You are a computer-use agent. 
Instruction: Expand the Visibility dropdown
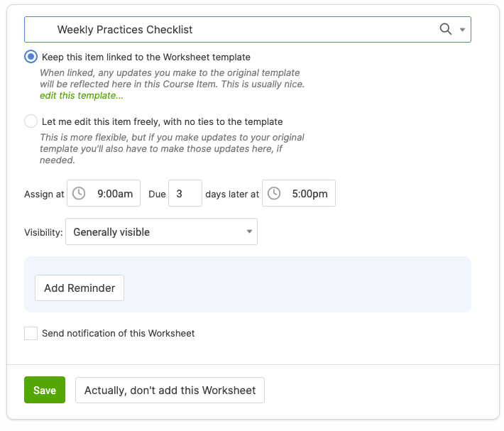pyautogui.click(x=249, y=231)
